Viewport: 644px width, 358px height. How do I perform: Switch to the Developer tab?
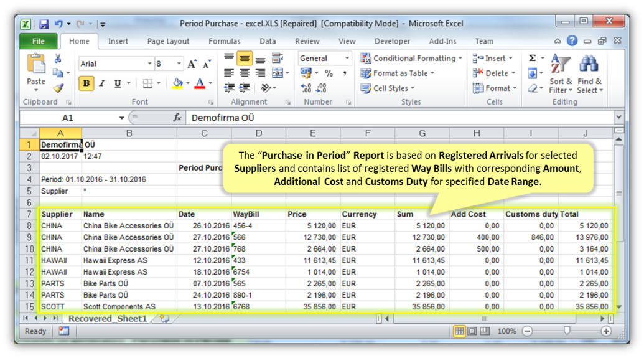click(x=392, y=41)
